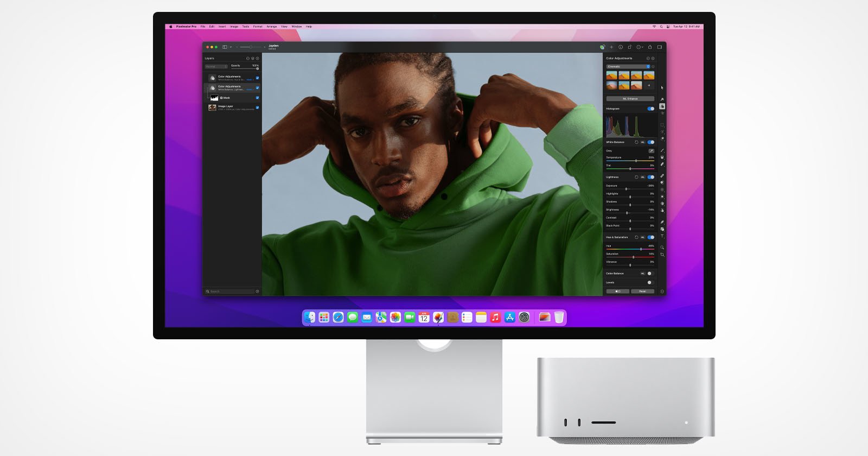Select the Mask layer thumbnail
Image resolution: width=868 pixels, height=456 pixels.
click(x=214, y=98)
